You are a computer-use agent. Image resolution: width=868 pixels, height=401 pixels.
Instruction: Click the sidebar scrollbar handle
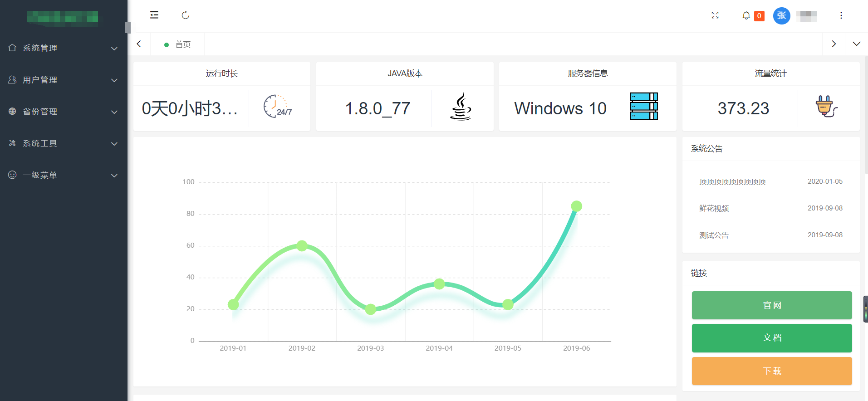[128, 28]
